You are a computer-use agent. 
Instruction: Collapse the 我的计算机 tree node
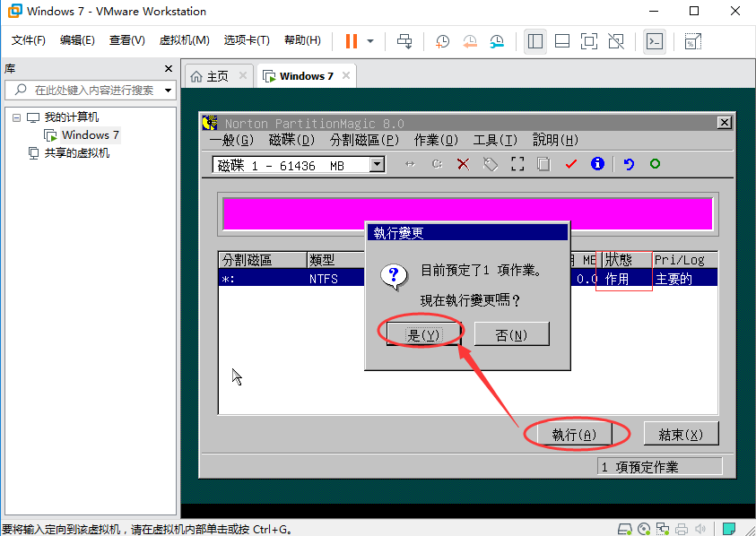16,117
